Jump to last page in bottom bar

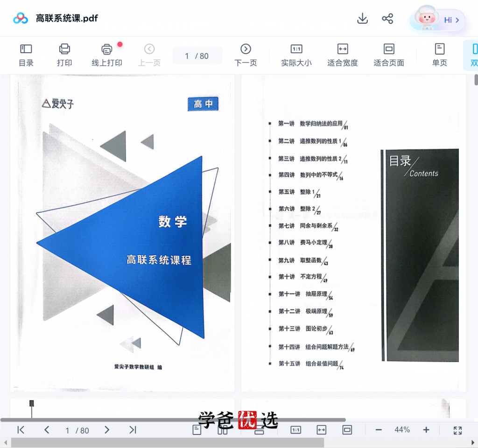(133, 430)
